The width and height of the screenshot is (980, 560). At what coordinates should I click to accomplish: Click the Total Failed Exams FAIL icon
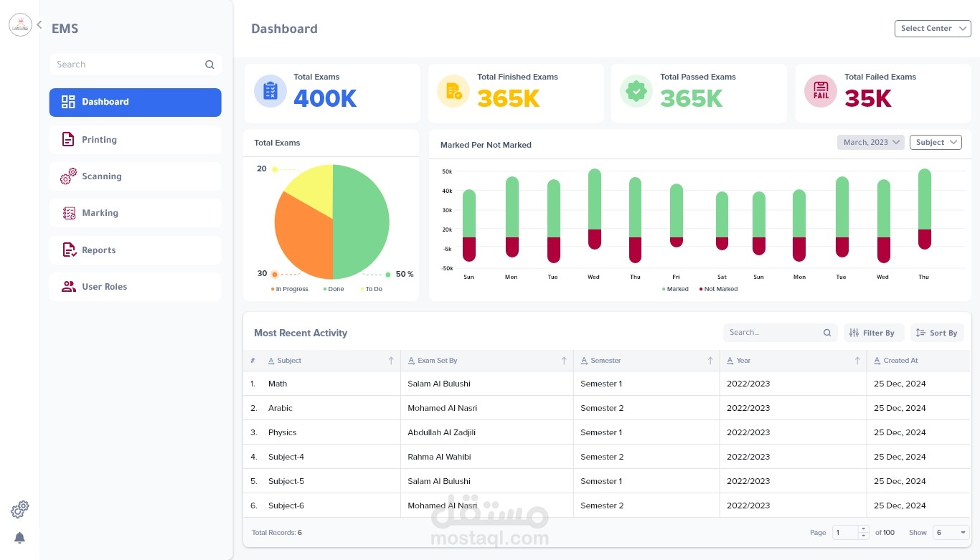[x=821, y=91]
